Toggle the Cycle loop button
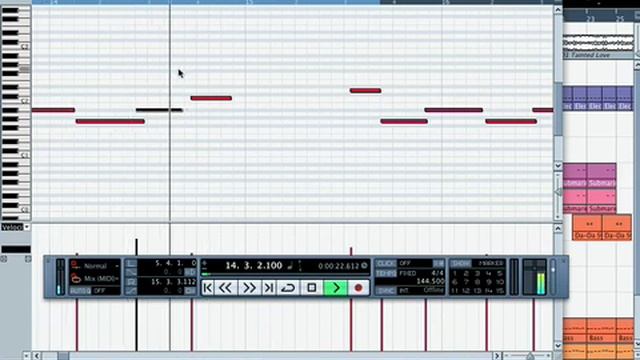The height and width of the screenshot is (360, 640). click(288, 288)
